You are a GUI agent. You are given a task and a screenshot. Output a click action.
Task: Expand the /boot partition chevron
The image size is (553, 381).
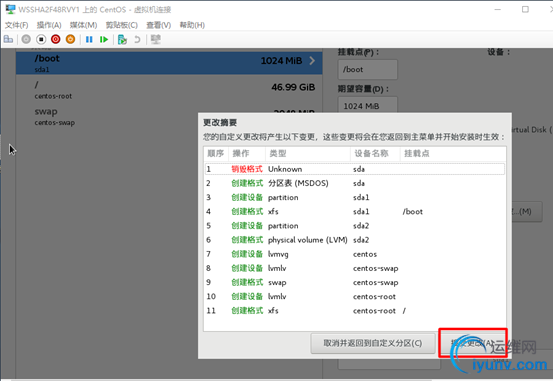312,61
